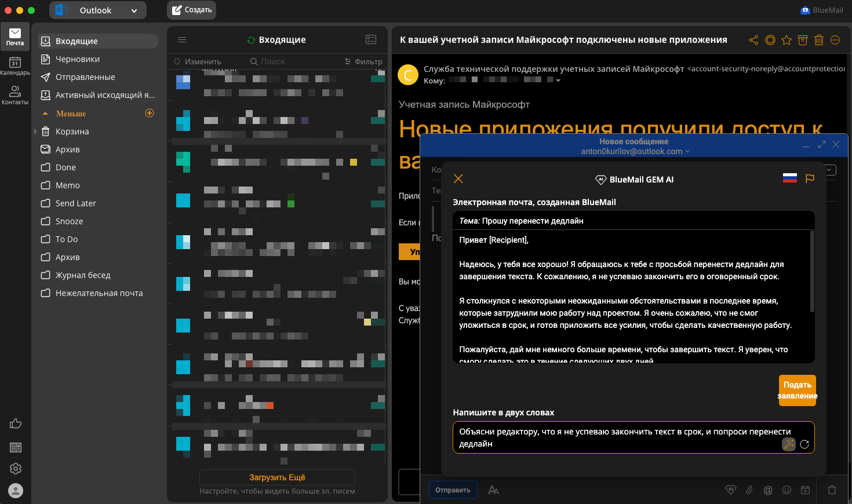Click the generated email scrollbar
Image resolution: width=852 pixels, height=504 pixels.
pyautogui.click(x=812, y=272)
